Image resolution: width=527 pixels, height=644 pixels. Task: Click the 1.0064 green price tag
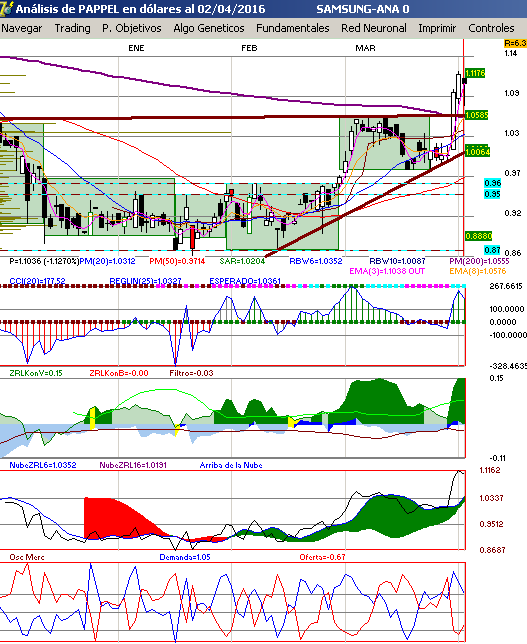tap(478, 152)
